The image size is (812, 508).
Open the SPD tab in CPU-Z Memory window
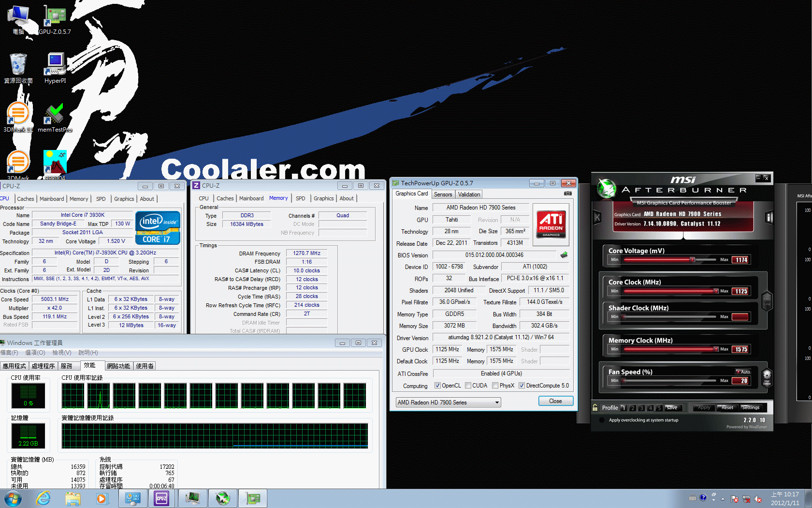[x=300, y=198]
